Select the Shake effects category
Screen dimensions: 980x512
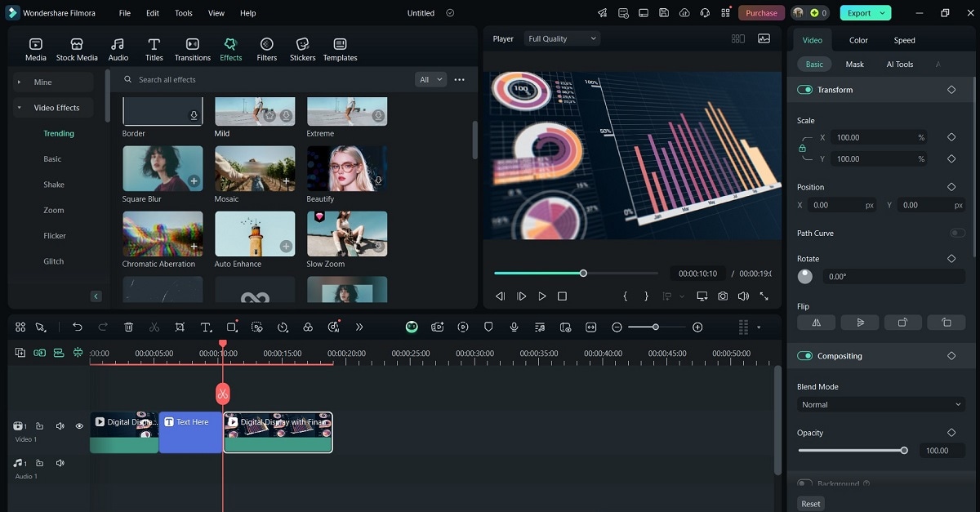click(x=54, y=185)
